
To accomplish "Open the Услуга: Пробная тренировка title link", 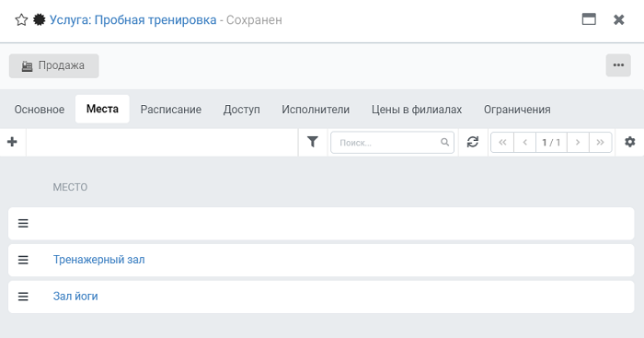I will (133, 19).
